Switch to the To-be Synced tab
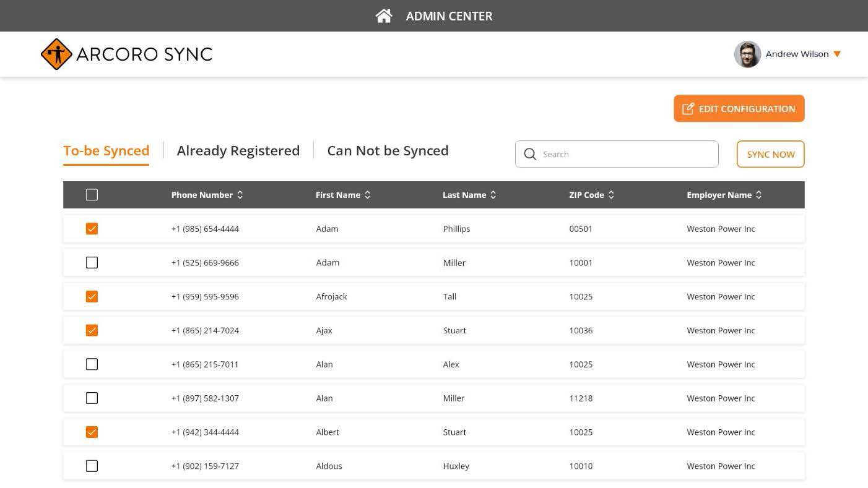This screenshot has width=868, height=488. pyautogui.click(x=106, y=151)
